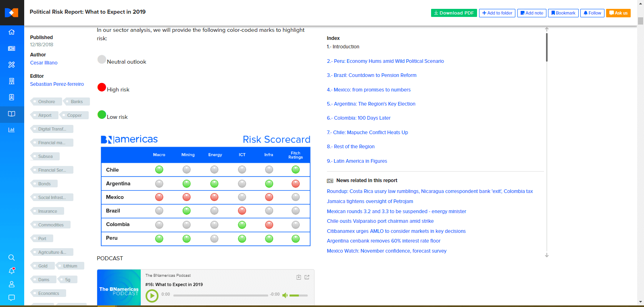Go to Brazil: Countdown to Pension Reform

pyautogui.click(x=371, y=75)
